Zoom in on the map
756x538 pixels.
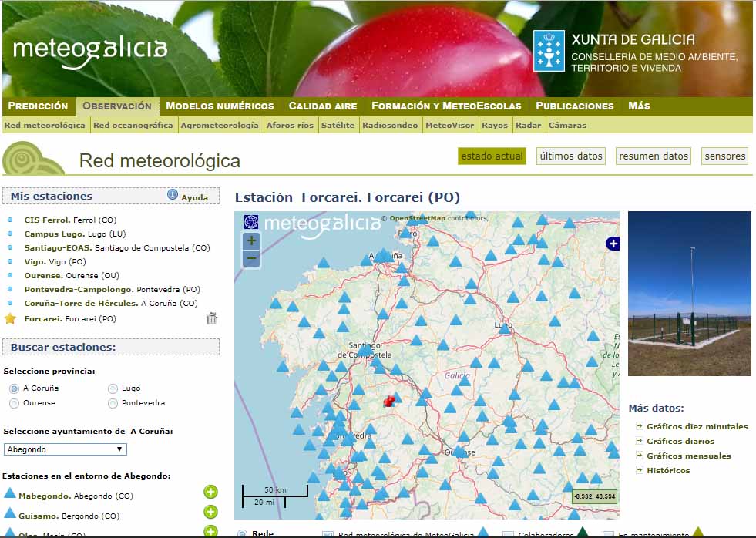click(x=251, y=240)
